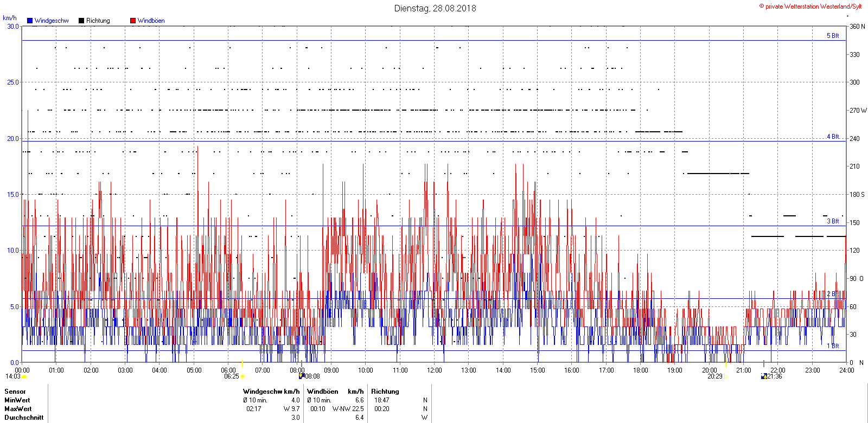The height and width of the screenshot is (423, 868).
Task: Click the '360 N' direction axis label
Action: tap(857, 26)
